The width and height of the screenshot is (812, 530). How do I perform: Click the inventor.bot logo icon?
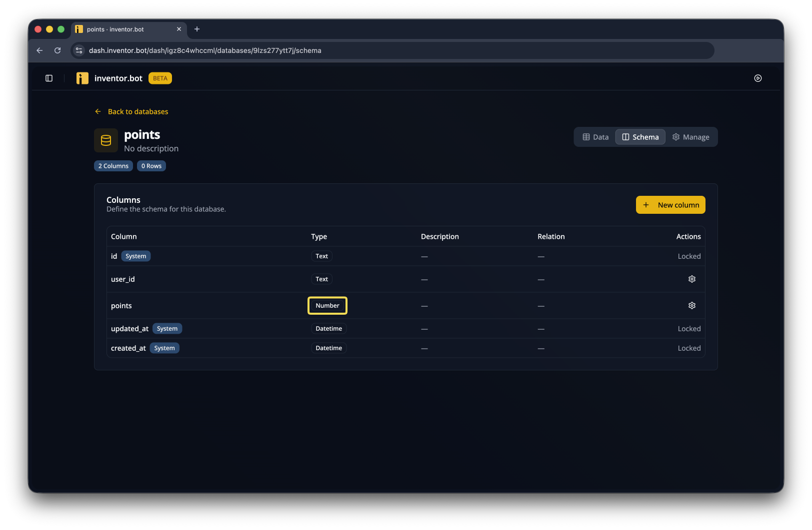click(x=82, y=78)
